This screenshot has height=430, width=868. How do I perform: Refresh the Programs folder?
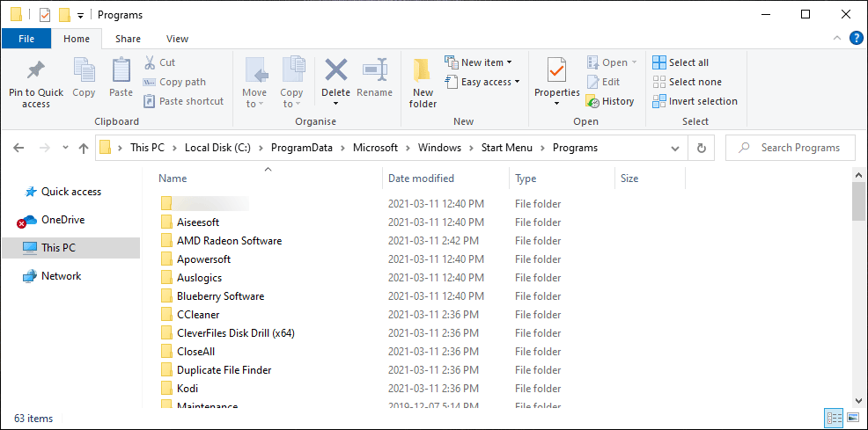(702, 148)
